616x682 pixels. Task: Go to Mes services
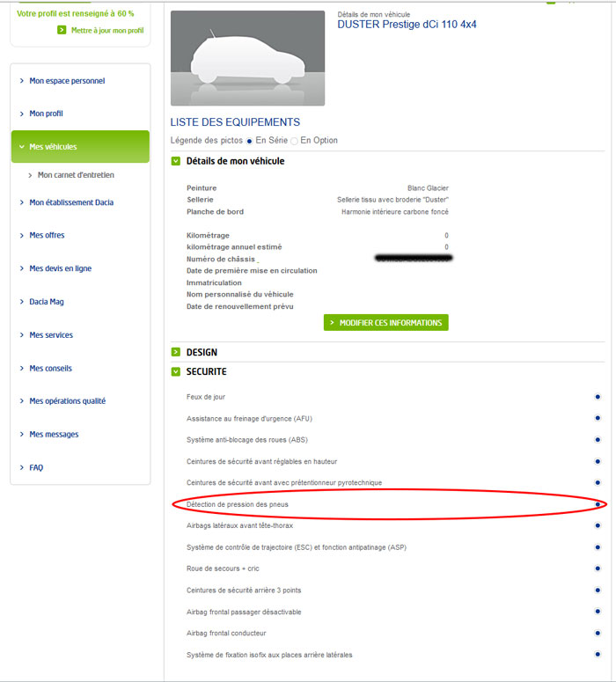51,335
